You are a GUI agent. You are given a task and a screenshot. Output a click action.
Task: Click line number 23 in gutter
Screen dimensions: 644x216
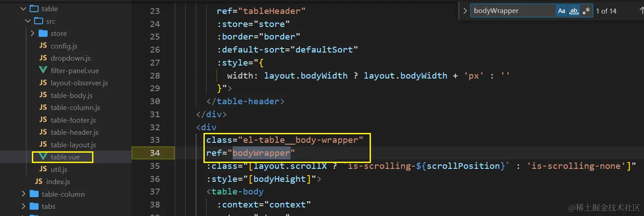pyautogui.click(x=155, y=11)
